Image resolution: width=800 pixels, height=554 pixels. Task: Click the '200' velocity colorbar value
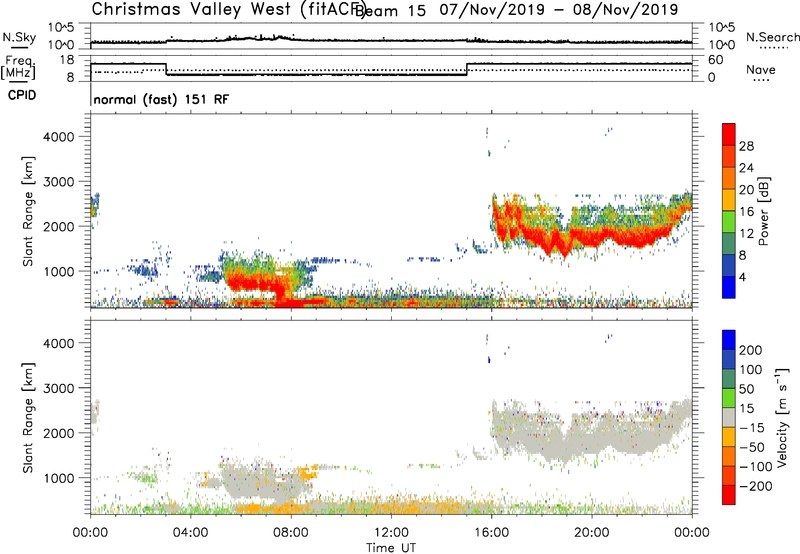pos(751,350)
